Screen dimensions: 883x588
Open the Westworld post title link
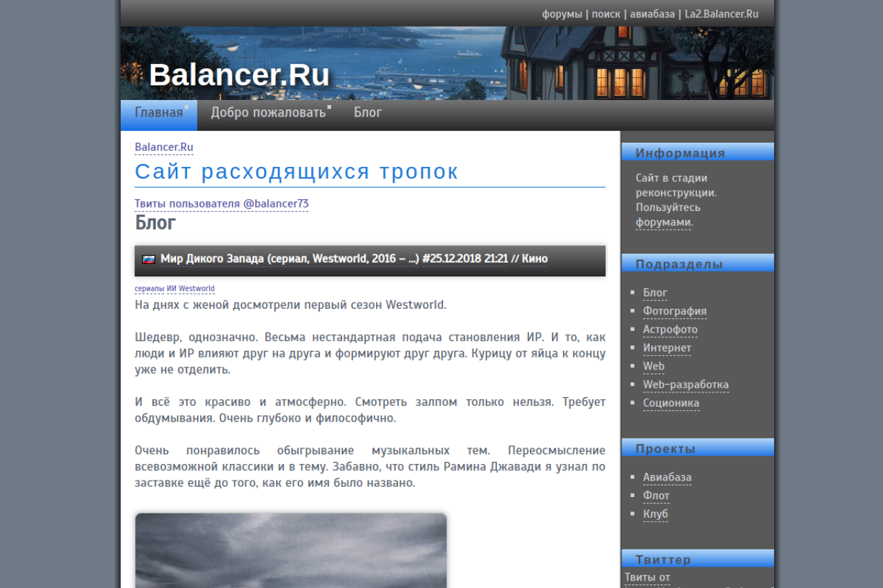tap(290, 259)
